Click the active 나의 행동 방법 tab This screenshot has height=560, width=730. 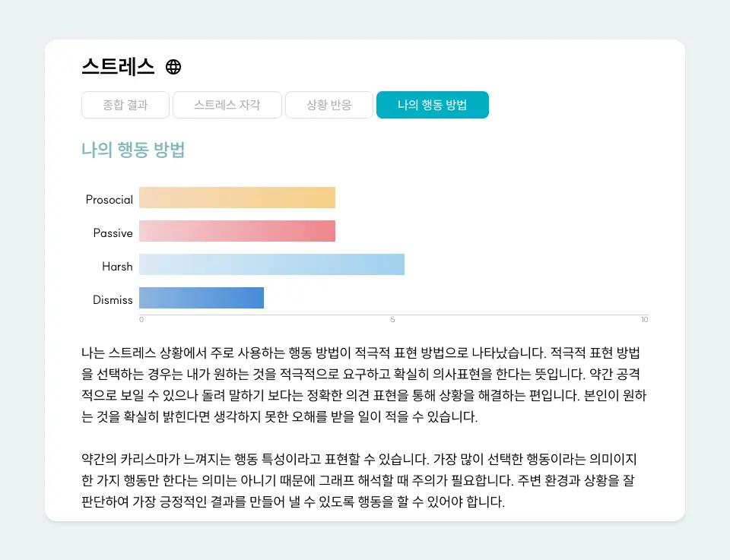[432, 105]
